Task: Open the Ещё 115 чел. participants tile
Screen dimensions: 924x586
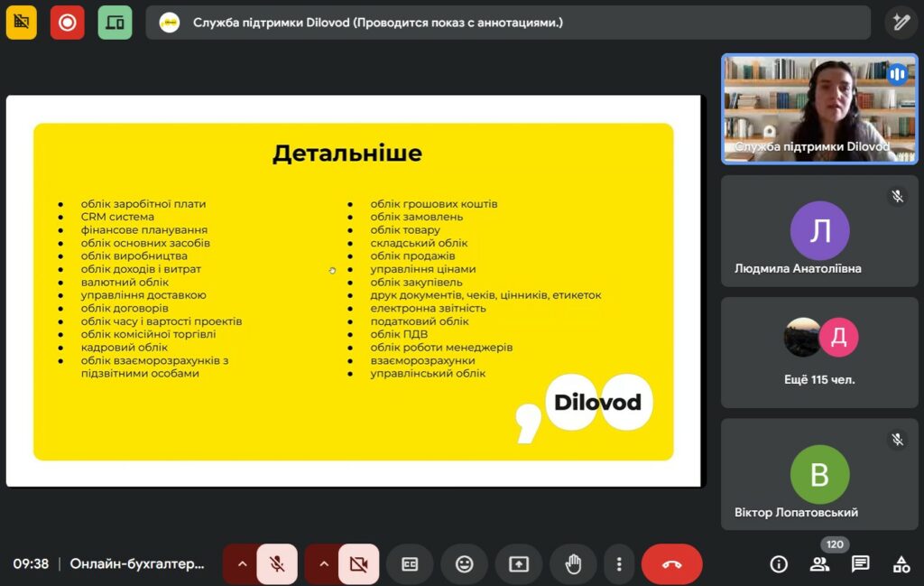Action: click(819, 352)
